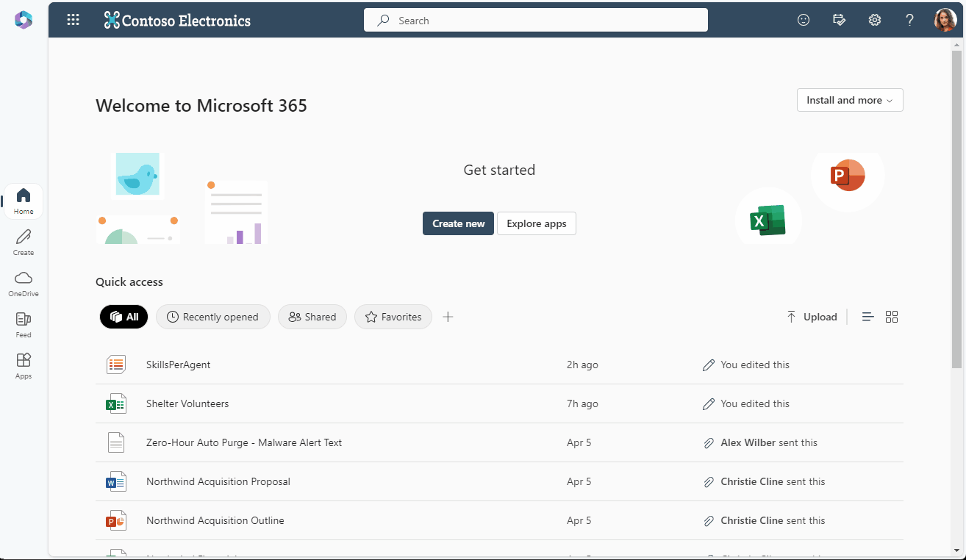
Task: Click the Quick access heading
Action: (129, 281)
